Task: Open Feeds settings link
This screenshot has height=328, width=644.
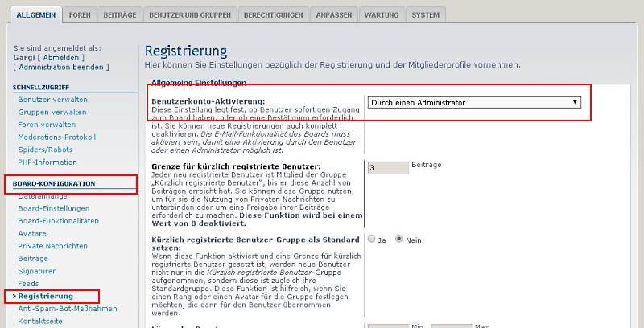Action: pos(28,283)
